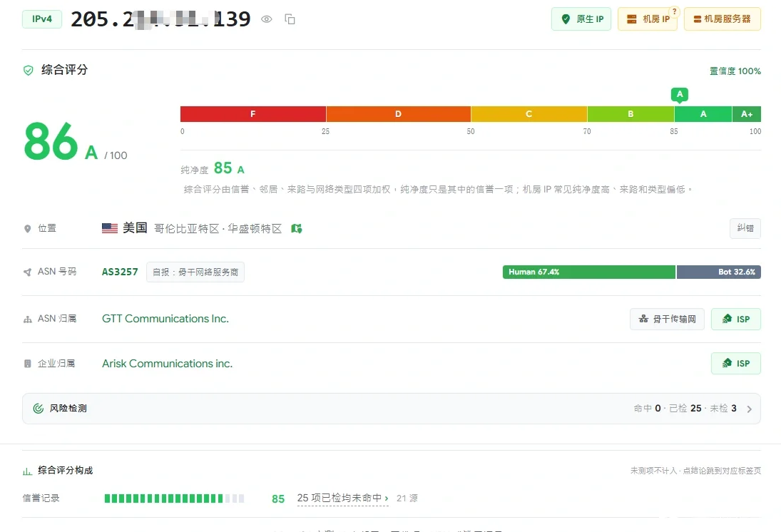Click the A marker pin above score bar

click(680, 95)
